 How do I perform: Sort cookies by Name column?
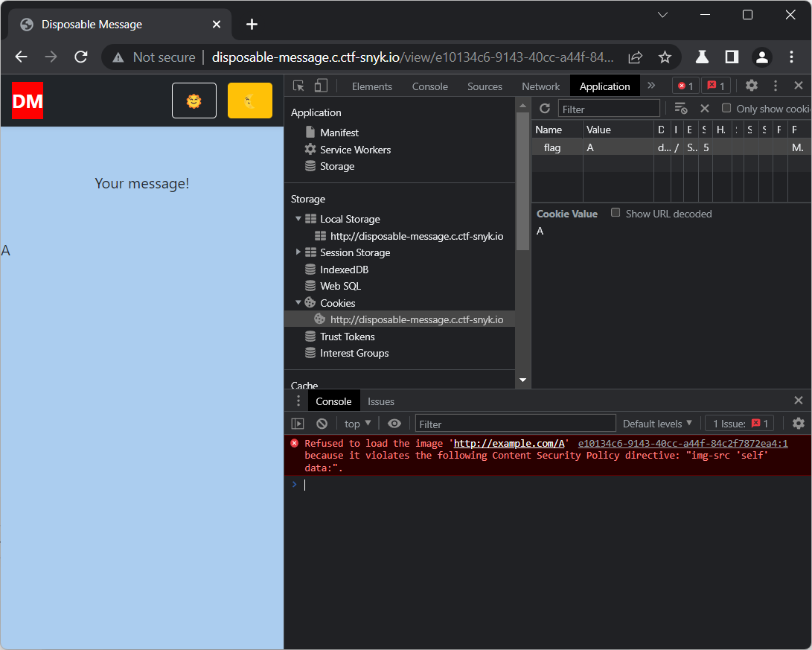(x=557, y=130)
